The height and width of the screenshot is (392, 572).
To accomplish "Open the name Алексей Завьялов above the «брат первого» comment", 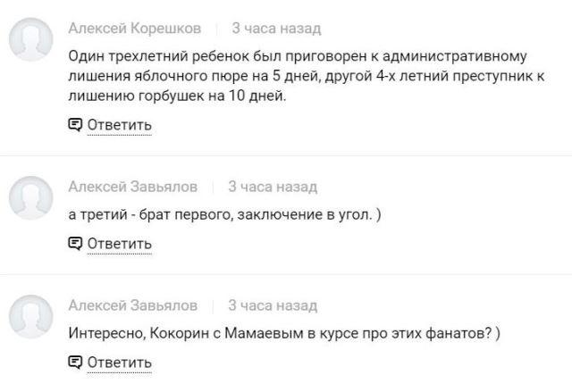I will click(133, 187).
